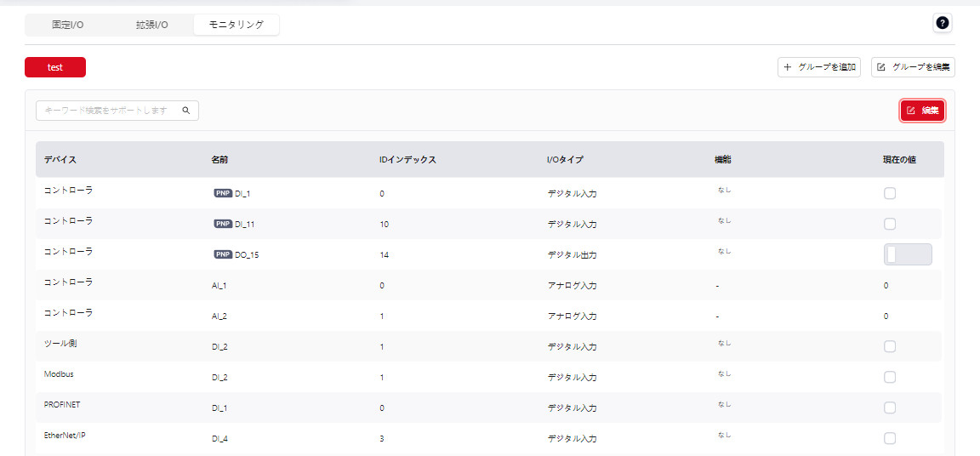Select the red test group button

(55, 67)
